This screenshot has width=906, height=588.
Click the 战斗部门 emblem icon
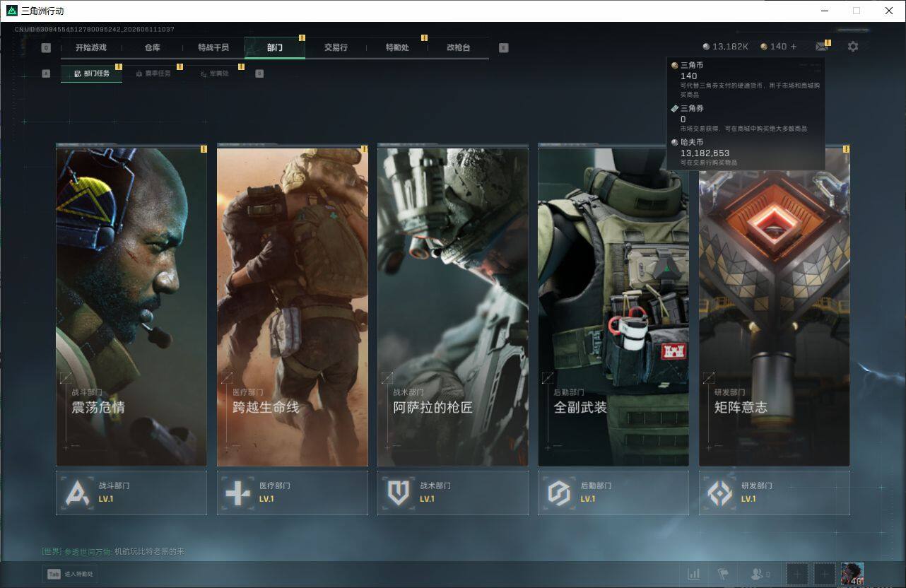(x=77, y=493)
